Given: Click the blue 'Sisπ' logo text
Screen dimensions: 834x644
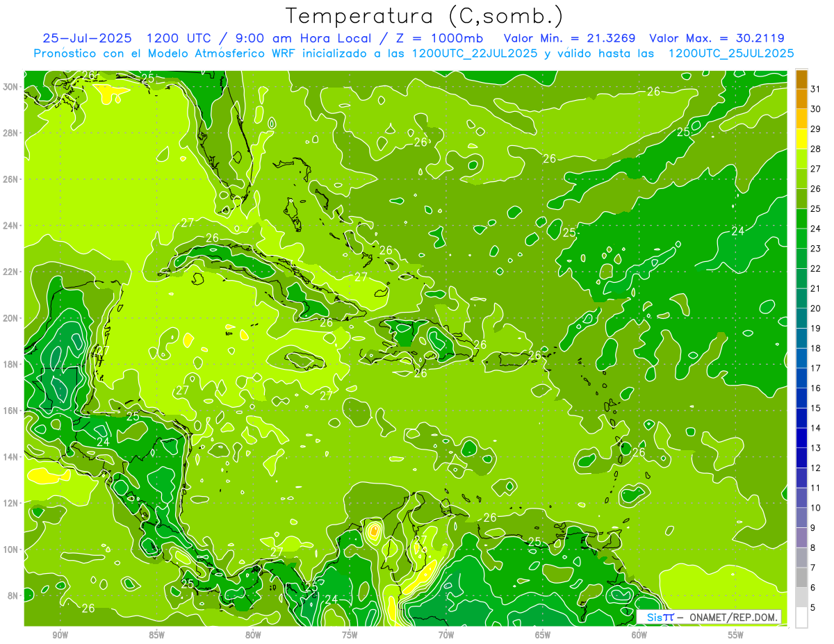Looking at the screenshot, I should point(660,617).
